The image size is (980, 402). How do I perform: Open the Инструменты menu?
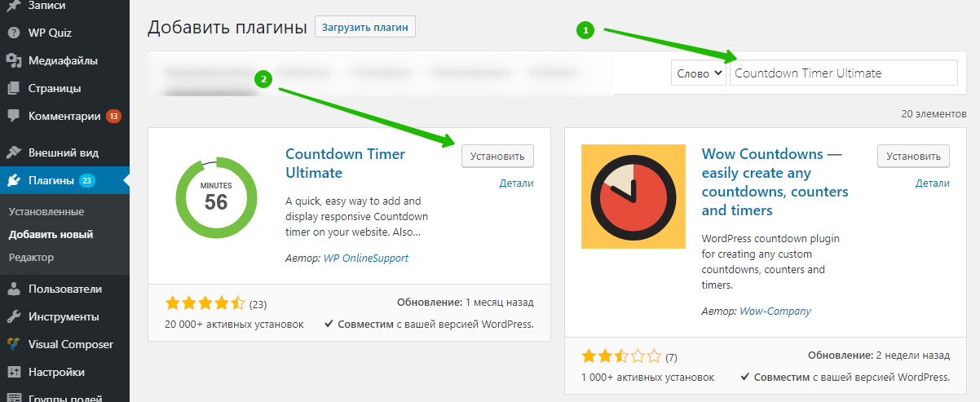pos(64,316)
